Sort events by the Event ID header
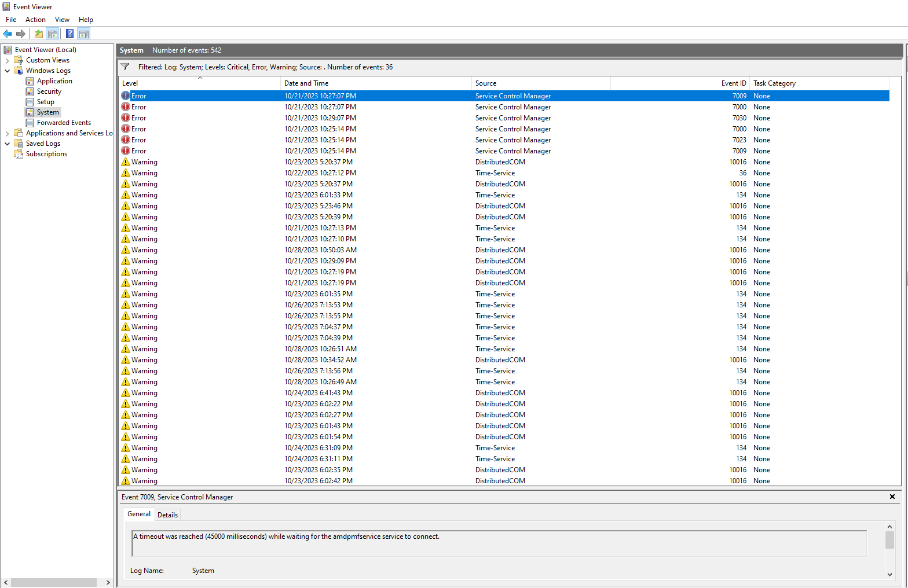The image size is (908, 588). click(x=680, y=83)
